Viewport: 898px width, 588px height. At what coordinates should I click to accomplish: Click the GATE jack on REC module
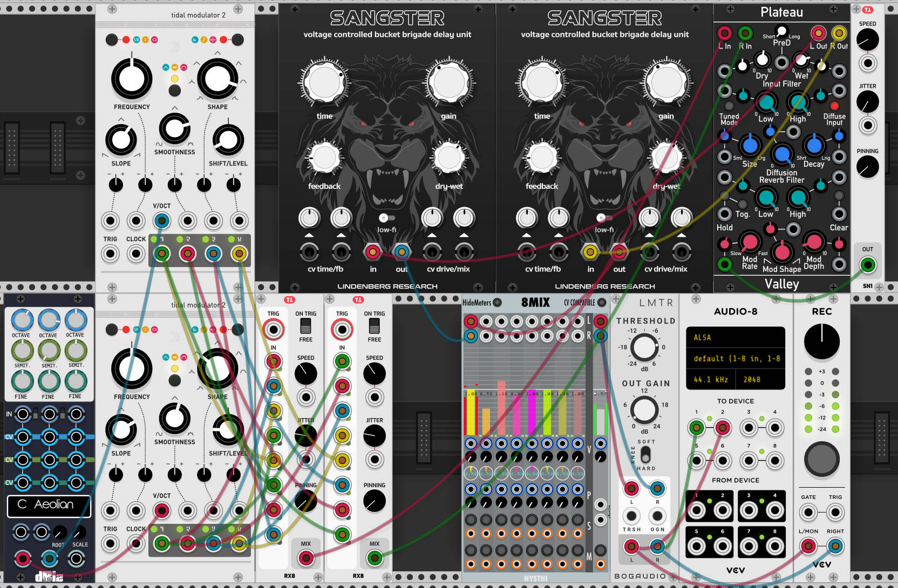(808, 512)
